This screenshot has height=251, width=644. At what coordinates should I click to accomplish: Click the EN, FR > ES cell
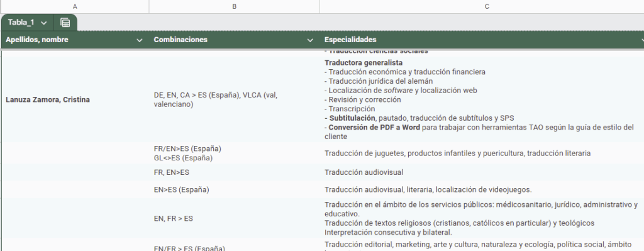tap(235, 218)
